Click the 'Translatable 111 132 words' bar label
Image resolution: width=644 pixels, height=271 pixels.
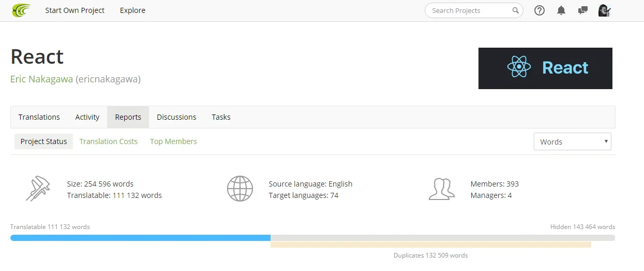tap(50, 227)
